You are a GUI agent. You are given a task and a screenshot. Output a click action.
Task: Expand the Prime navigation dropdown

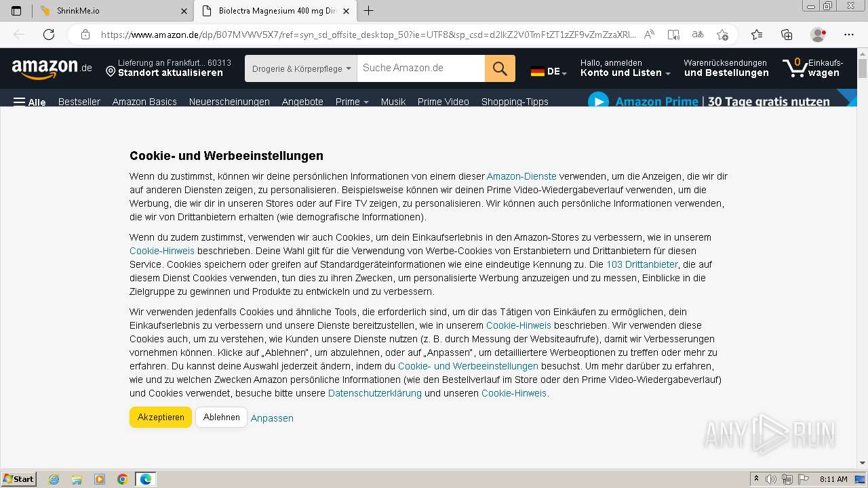click(x=352, y=102)
